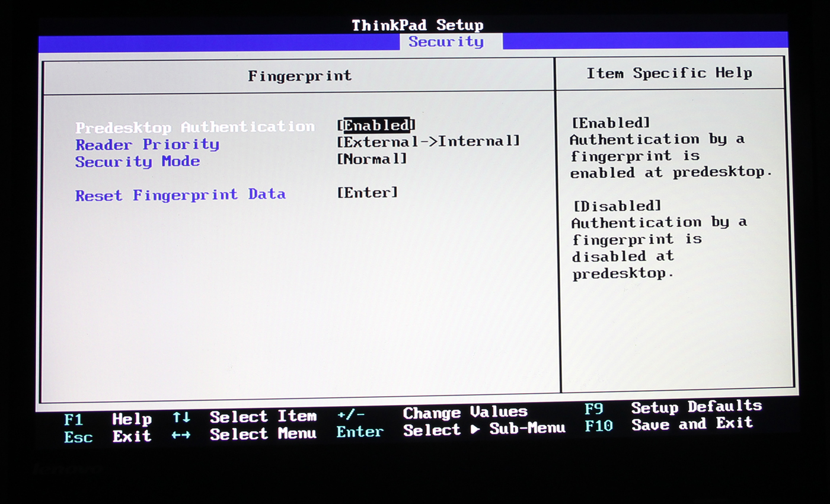Click the F10 Save and Exit hint
This screenshot has height=504, width=830.
point(669,425)
